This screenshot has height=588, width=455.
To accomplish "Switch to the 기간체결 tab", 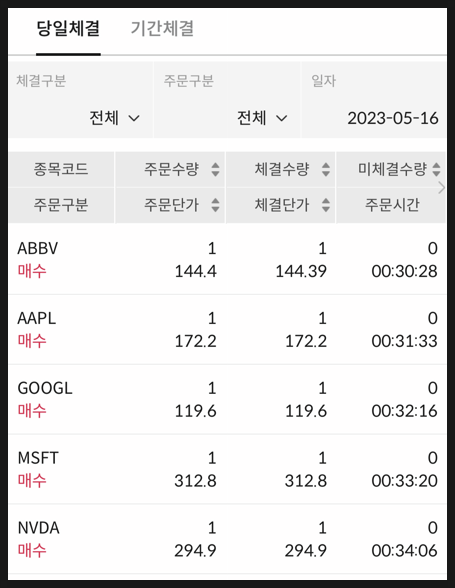I will 162,28.
